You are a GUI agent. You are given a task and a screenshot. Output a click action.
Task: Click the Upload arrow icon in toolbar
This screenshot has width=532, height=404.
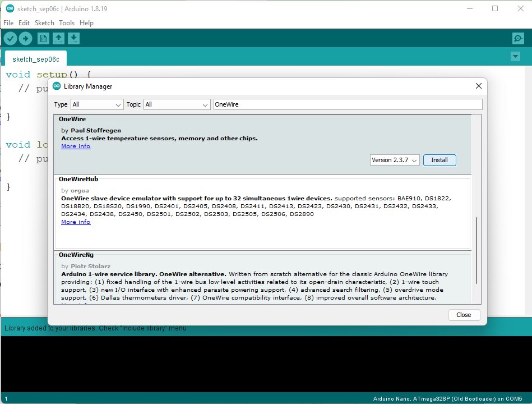tap(25, 38)
